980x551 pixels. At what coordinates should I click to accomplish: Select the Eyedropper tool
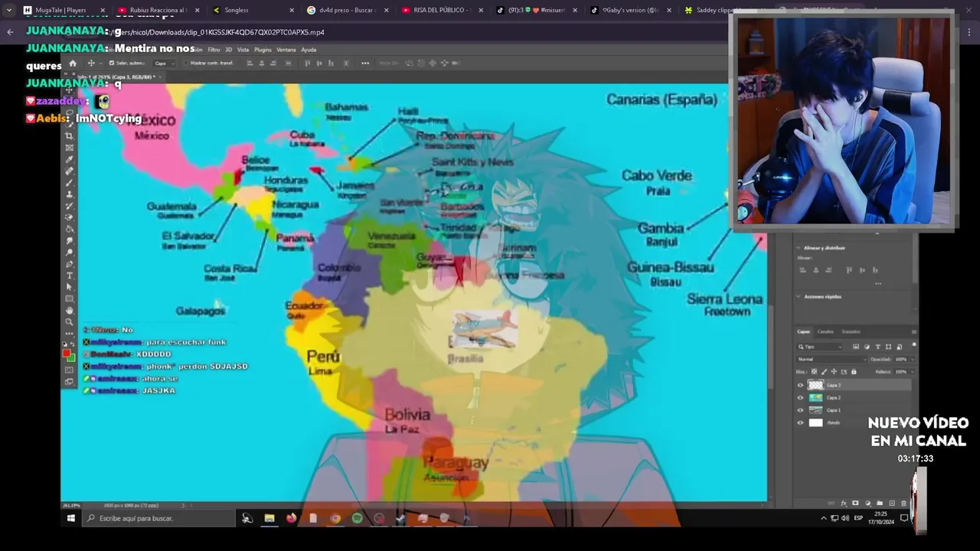(x=69, y=159)
